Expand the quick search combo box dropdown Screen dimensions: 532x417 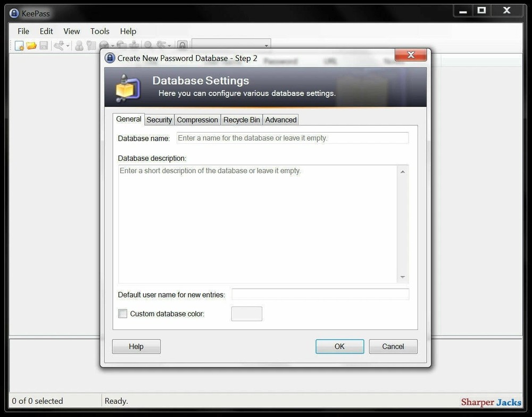266,45
